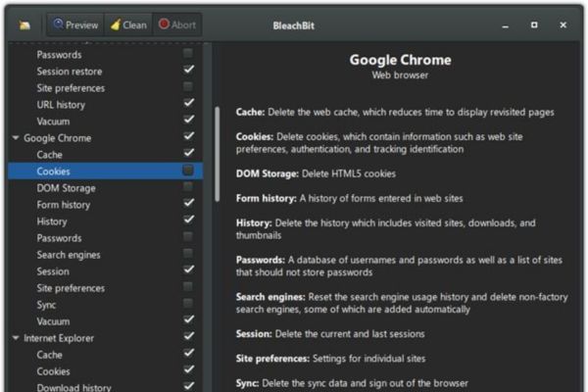Enable the DOM Storage checkbox

(188, 186)
